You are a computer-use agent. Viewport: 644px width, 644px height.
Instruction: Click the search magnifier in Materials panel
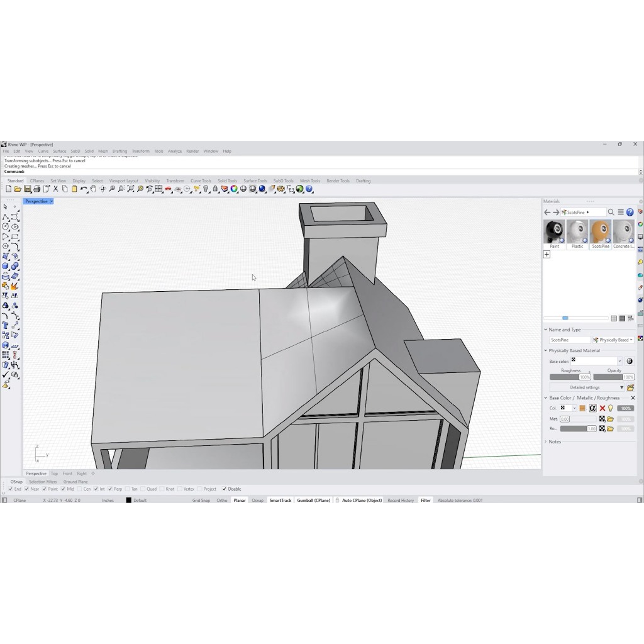coord(611,213)
